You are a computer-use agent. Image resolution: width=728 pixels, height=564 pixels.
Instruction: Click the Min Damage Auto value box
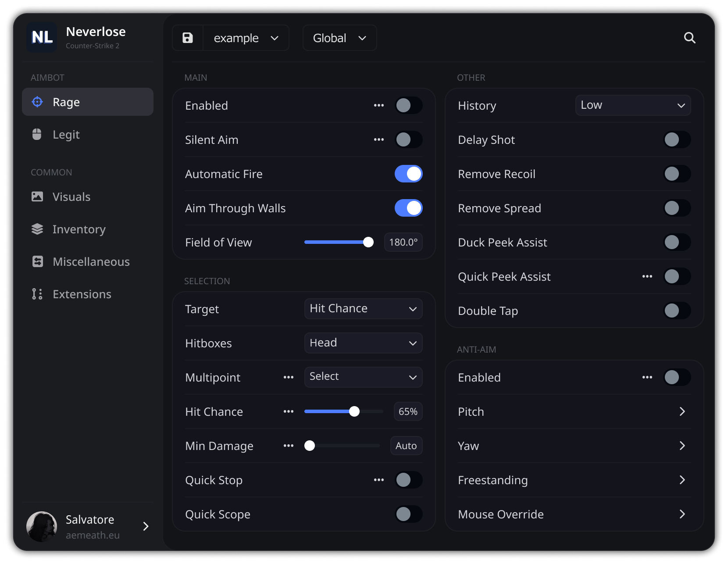[406, 446]
